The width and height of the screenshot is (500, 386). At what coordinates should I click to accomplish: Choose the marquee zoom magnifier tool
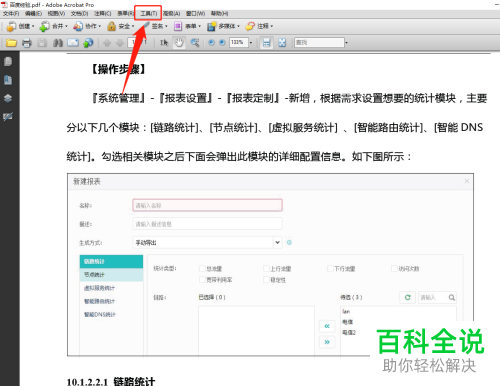pyautogui.click(x=195, y=43)
